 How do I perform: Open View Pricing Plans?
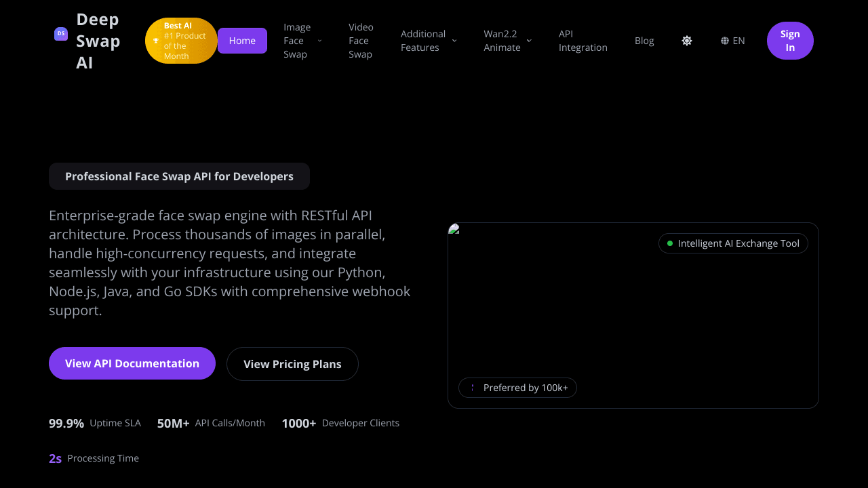pyautogui.click(x=292, y=364)
